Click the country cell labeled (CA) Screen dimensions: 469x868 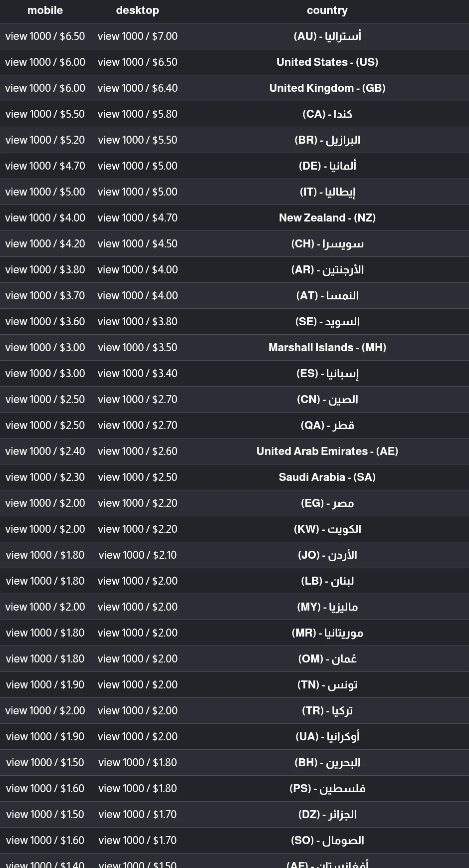tap(327, 114)
